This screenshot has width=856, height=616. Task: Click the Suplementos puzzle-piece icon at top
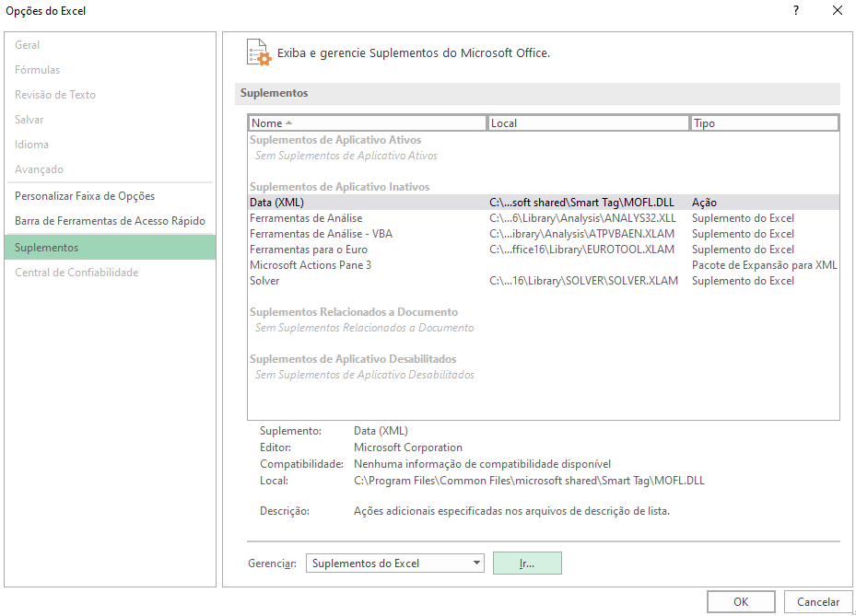[259, 52]
